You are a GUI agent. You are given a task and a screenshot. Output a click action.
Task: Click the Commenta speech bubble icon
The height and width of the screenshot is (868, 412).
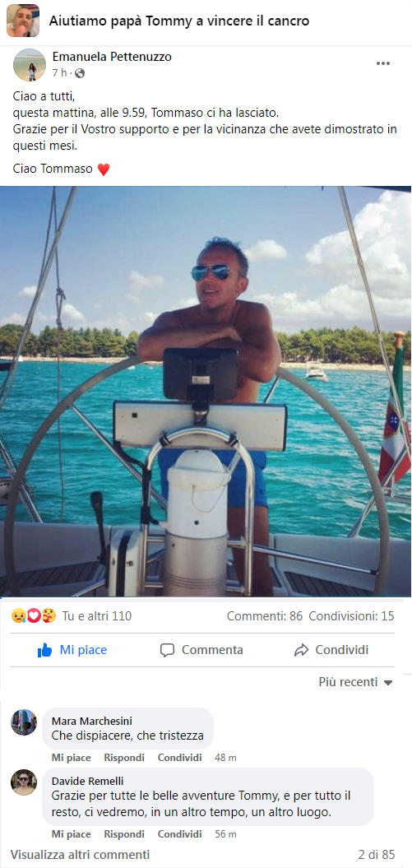click(167, 650)
